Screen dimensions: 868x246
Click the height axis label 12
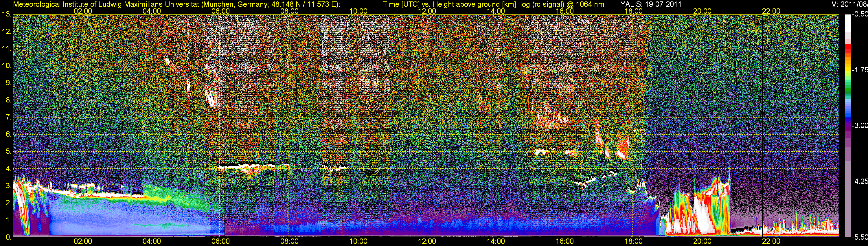[6, 32]
